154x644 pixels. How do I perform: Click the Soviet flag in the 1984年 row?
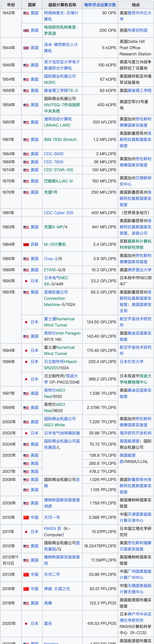26,245
